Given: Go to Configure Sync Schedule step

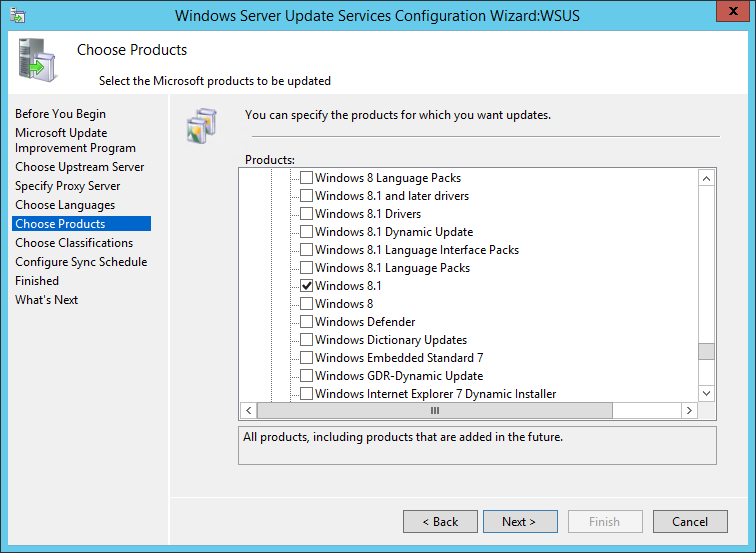Looking at the screenshot, I should 81,262.
